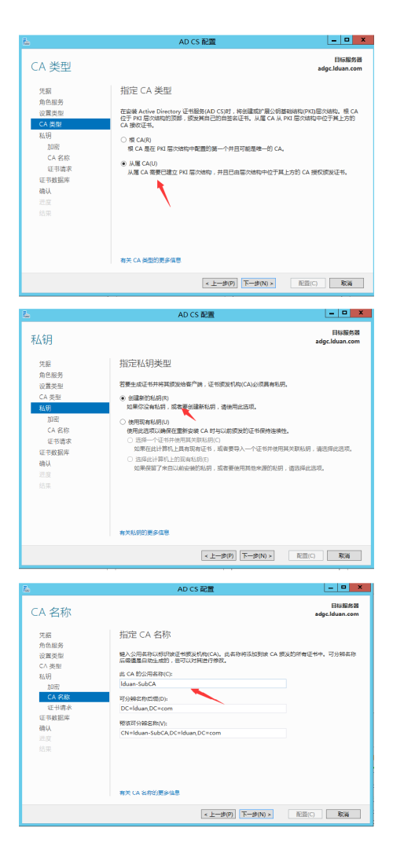Click 上一步(P) in CA 类型 window

pos(220,283)
